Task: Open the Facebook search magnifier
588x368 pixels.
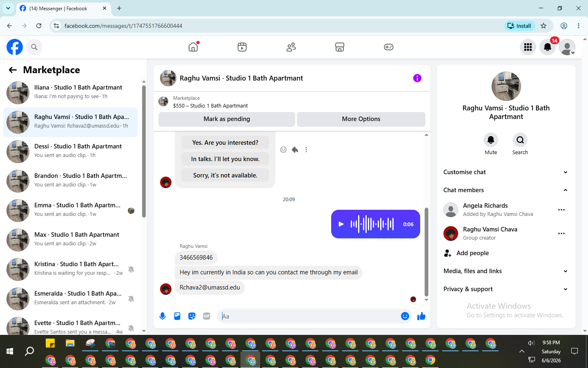Action: 34,47
